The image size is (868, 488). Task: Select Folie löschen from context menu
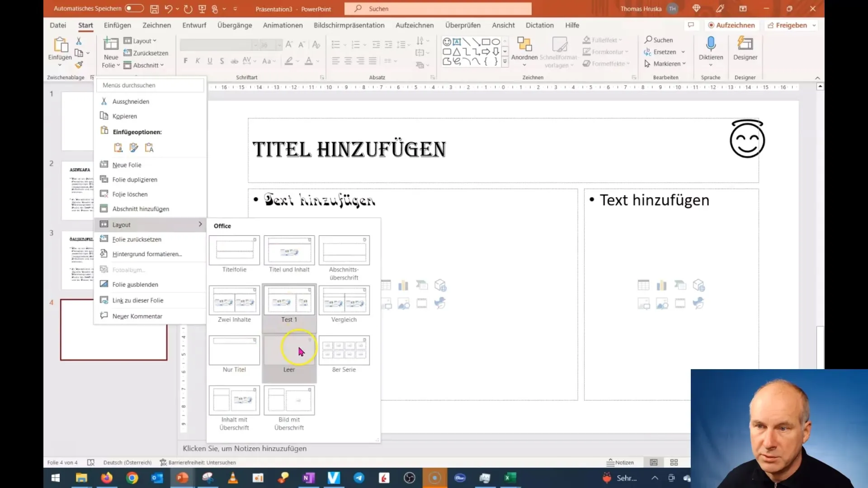129,194
